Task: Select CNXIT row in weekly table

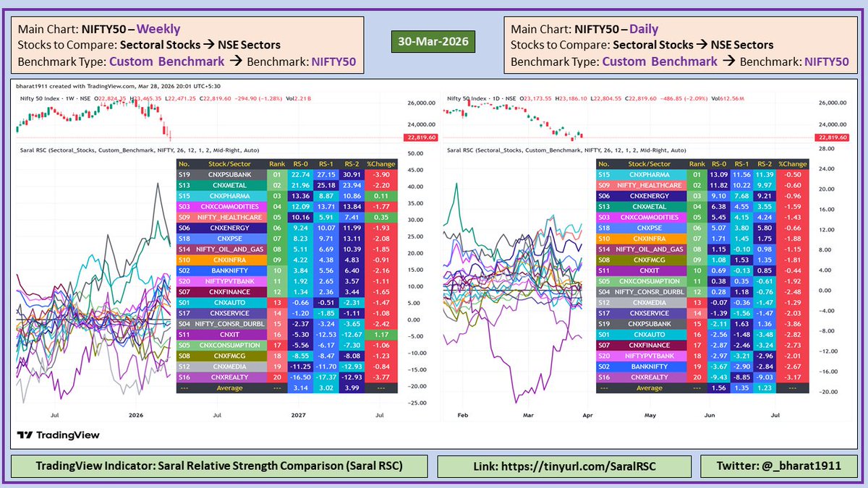Action: [x=287, y=334]
